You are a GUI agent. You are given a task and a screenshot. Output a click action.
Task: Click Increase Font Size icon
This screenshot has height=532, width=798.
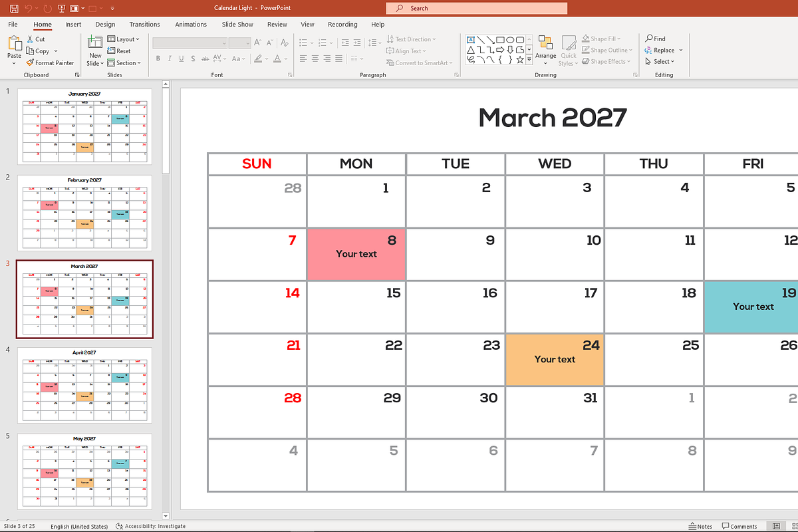[x=257, y=42]
